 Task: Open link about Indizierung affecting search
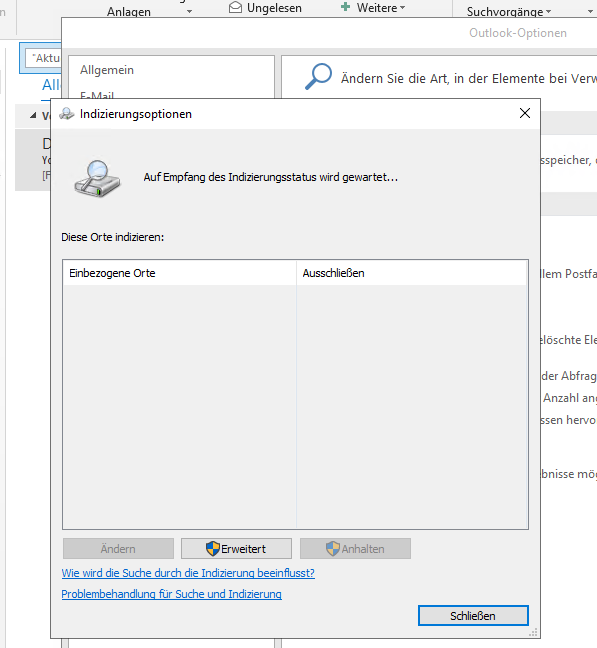coord(188,573)
